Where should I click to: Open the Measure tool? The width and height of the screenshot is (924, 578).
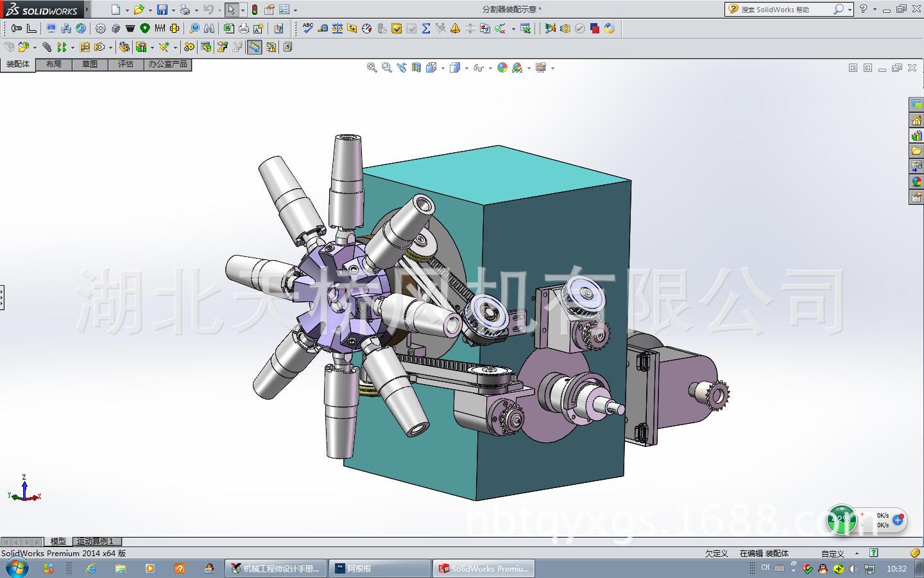click(323, 28)
